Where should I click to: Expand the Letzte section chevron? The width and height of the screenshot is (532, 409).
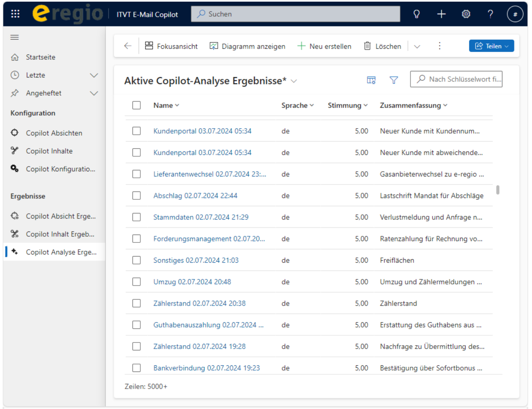point(94,75)
